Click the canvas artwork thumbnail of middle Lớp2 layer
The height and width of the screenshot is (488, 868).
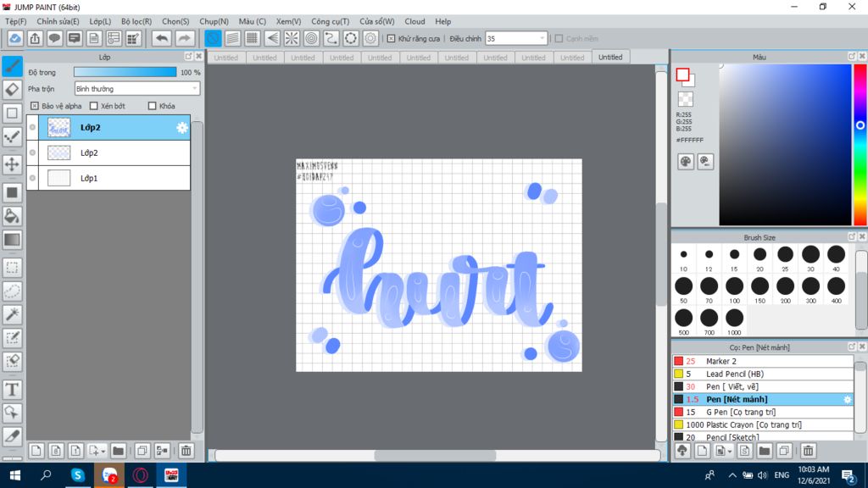[58, 152]
